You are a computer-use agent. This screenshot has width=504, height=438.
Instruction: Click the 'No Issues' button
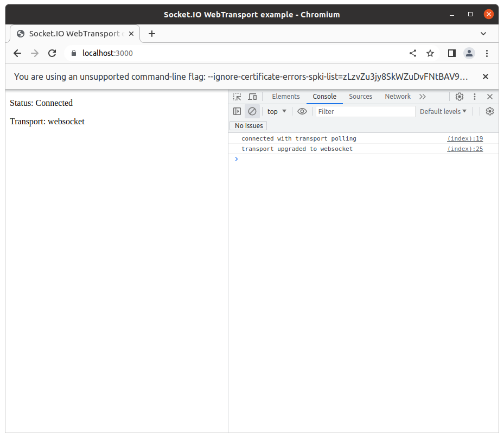click(x=248, y=125)
